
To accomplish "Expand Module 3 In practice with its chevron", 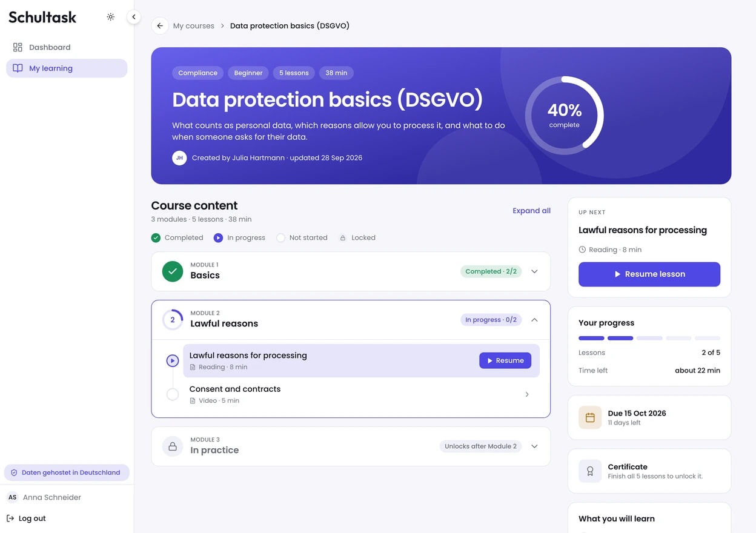I will (x=534, y=446).
